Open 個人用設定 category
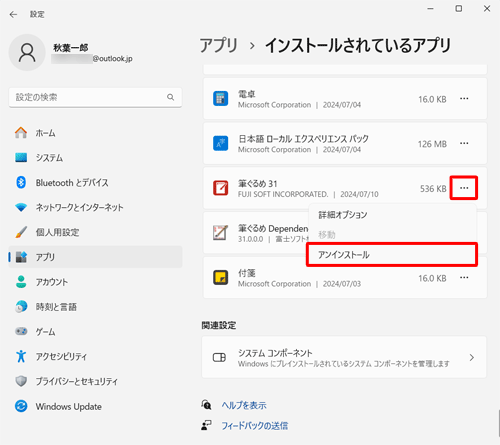This screenshot has height=445, width=500. [x=95, y=232]
